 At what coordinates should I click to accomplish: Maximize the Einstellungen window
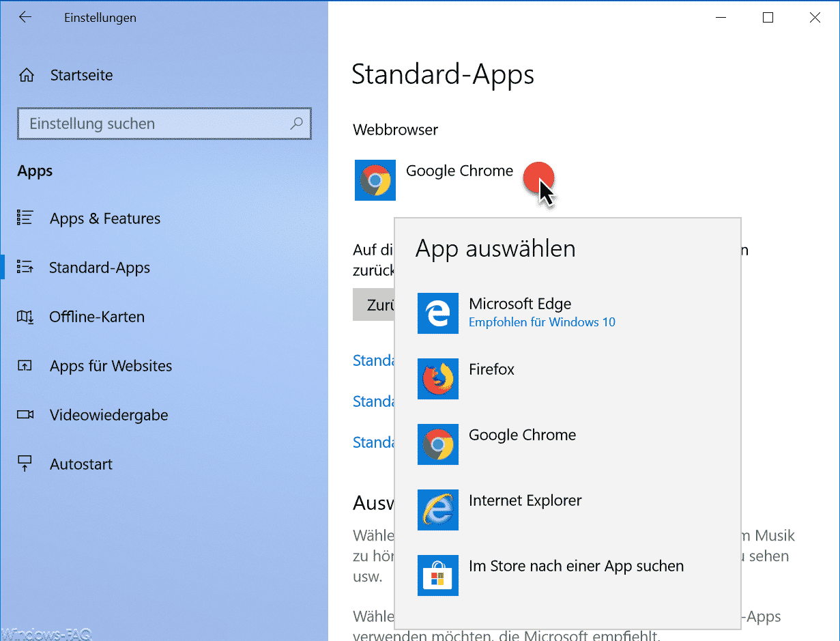point(768,18)
